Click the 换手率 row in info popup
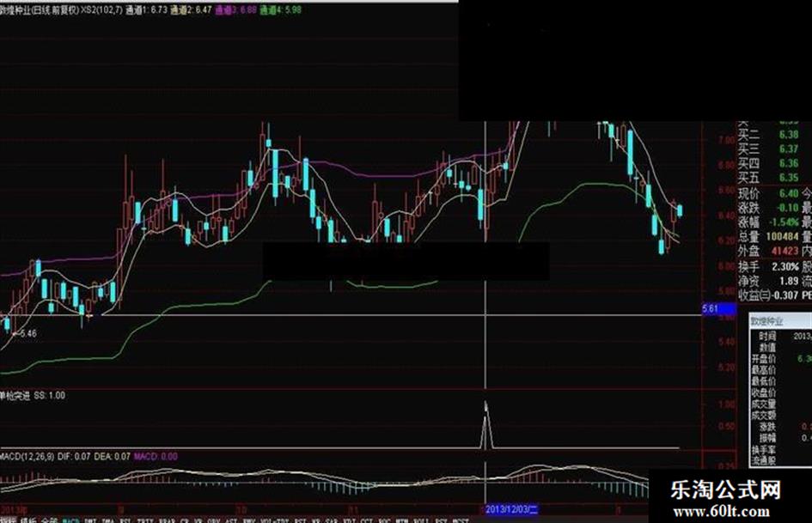This screenshot has width=812, height=523. [x=781, y=450]
